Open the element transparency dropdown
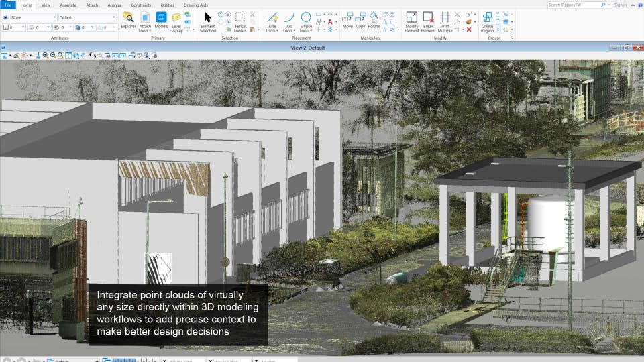Image resolution: width=644 pixels, height=362 pixels. pos(92,27)
